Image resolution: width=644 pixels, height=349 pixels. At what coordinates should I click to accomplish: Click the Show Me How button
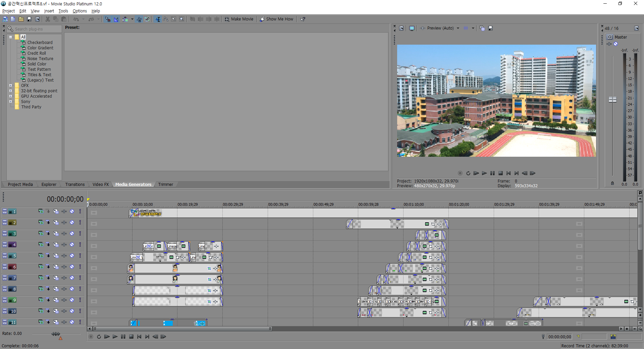tap(277, 19)
